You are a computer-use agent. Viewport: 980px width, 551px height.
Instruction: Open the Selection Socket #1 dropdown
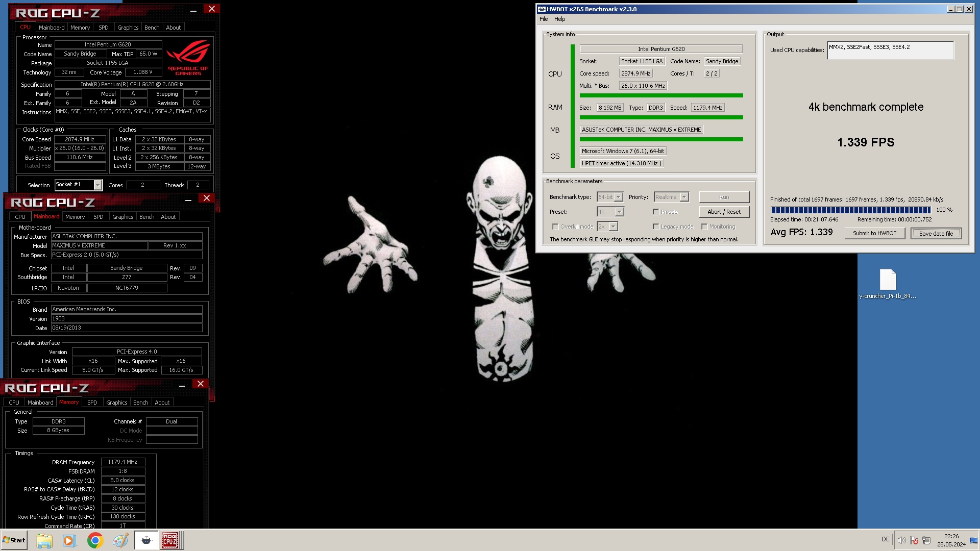(78, 185)
